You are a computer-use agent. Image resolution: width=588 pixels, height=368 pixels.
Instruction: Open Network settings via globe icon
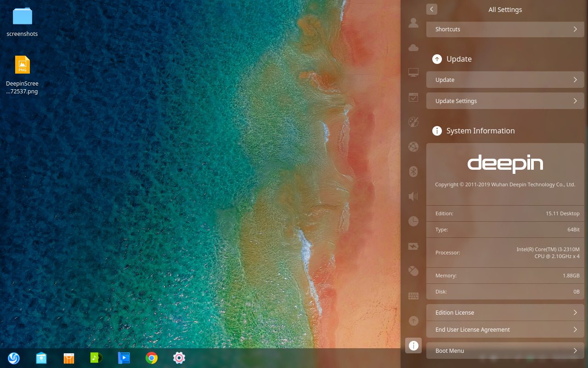pos(413,147)
